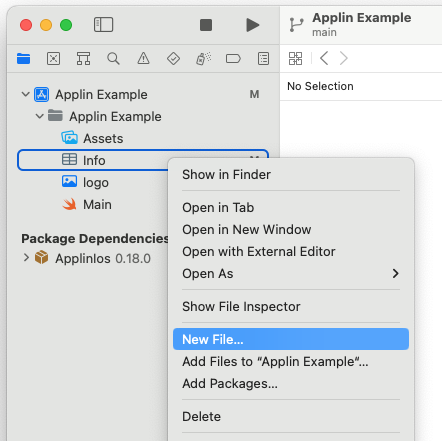442x441 pixels.
Task: Click the main branch label
Action: 324,33
